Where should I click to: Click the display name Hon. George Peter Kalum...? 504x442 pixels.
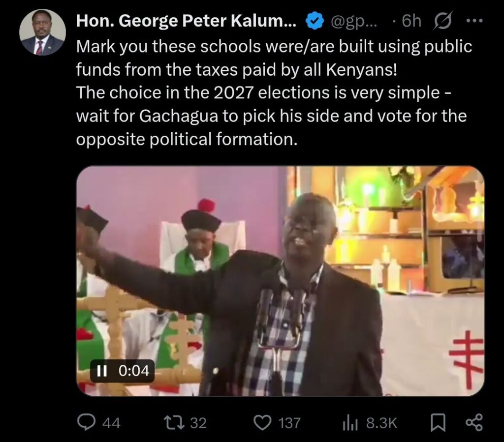186,21
